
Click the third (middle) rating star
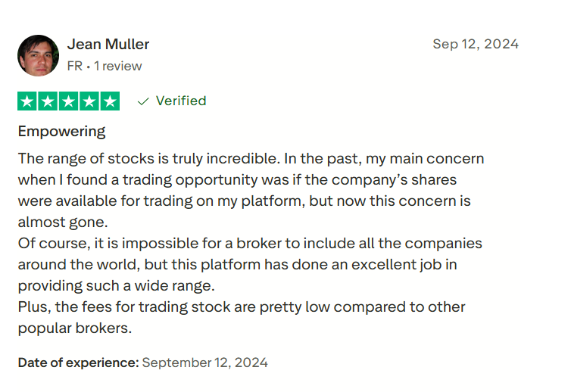click(69, 101)
